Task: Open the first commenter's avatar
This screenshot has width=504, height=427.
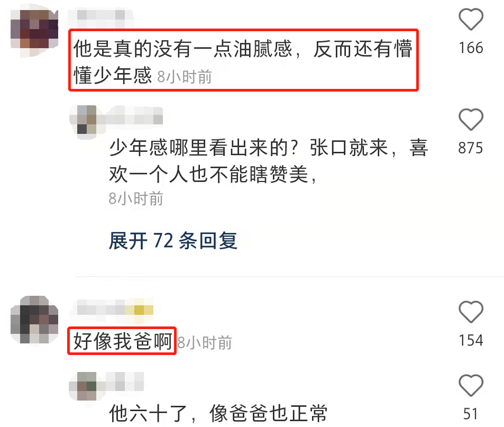Action: [34, 29]
